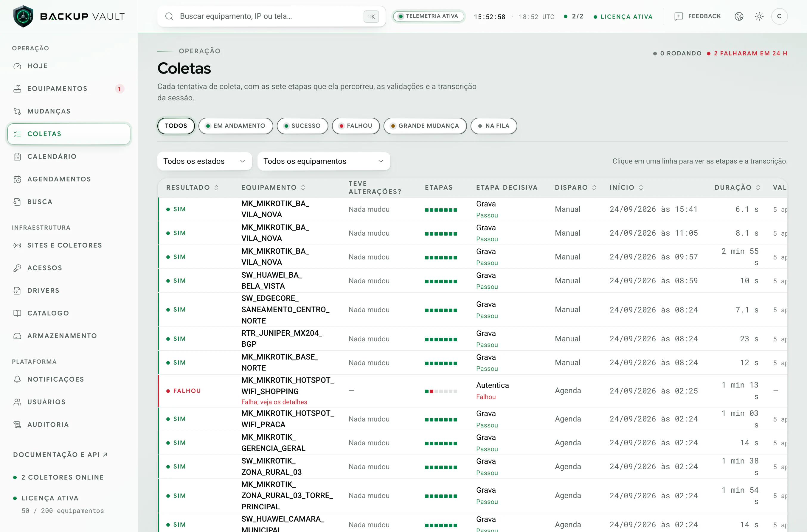This screenshot has height=532, width=807.
Task: Filter by Sucesso chip
Action: click(x=302, y=126)
